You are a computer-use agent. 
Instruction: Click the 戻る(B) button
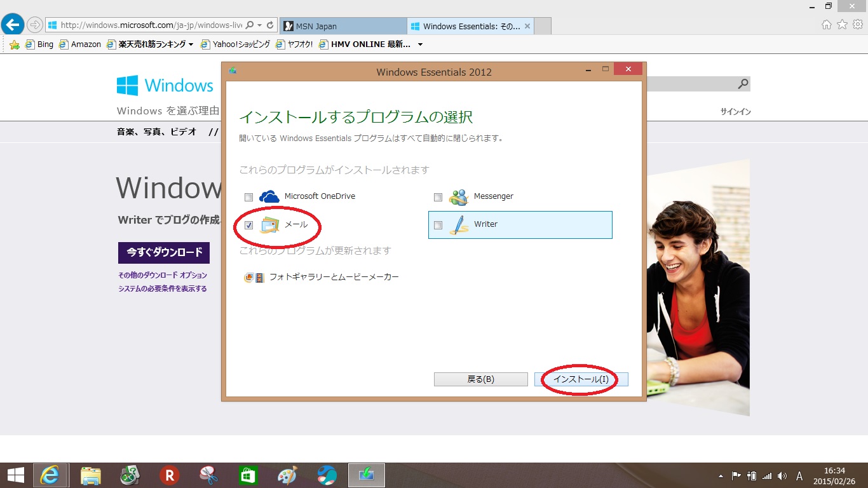[481, 379]
